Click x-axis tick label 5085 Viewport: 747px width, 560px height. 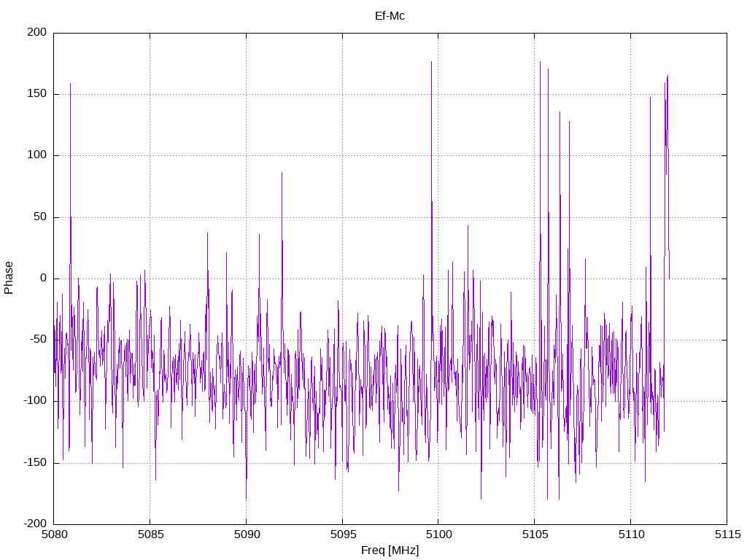[150, 534]
